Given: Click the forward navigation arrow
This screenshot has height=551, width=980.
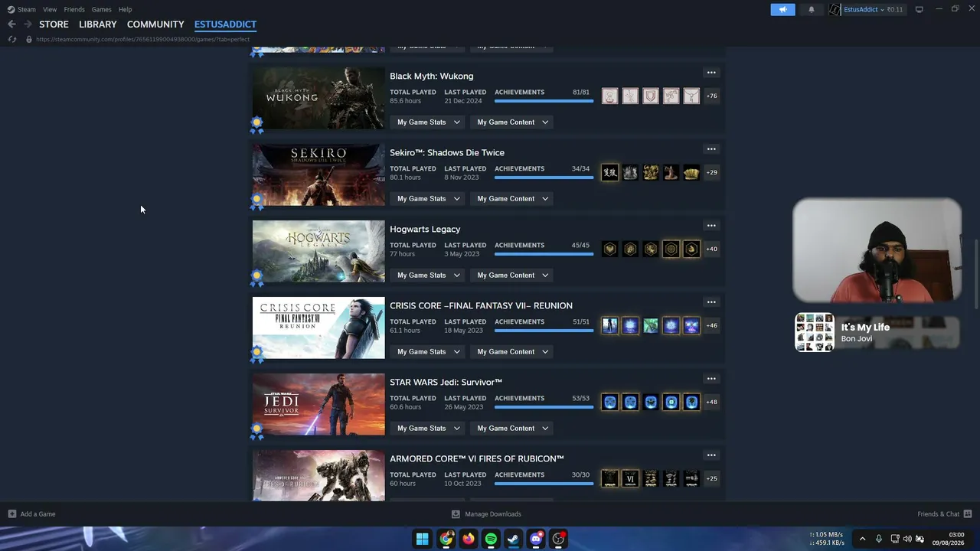Looking at the screenshot, I should tap(28, 24).
